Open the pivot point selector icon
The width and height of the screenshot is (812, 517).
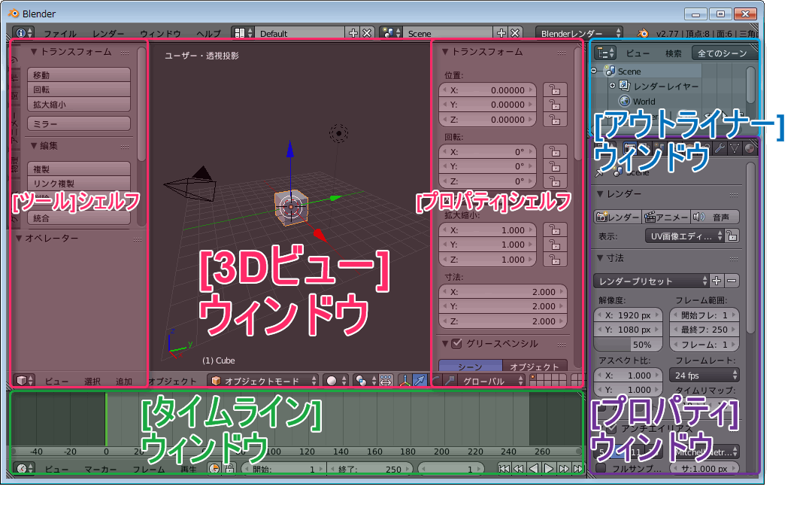coord(365,381)
